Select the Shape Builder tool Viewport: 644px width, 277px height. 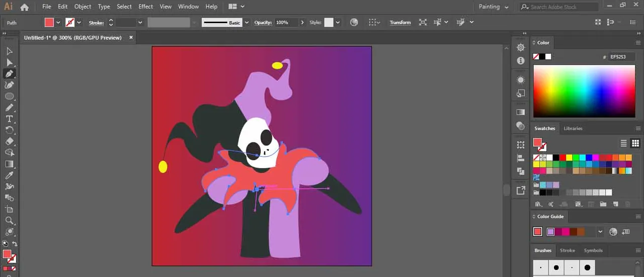(9, 152)
